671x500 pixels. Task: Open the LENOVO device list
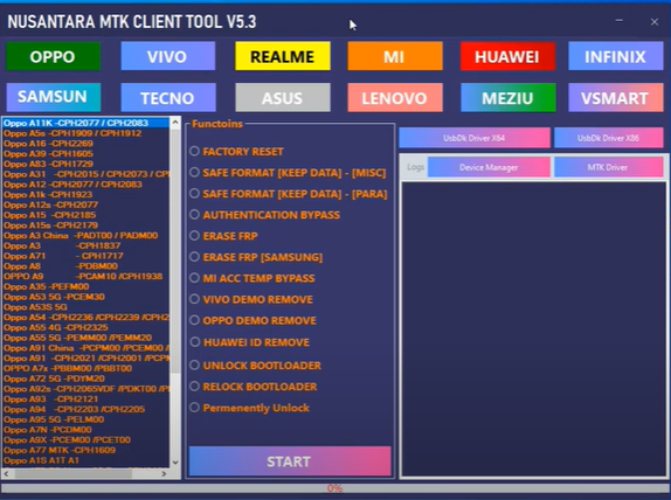coord(395,98)
